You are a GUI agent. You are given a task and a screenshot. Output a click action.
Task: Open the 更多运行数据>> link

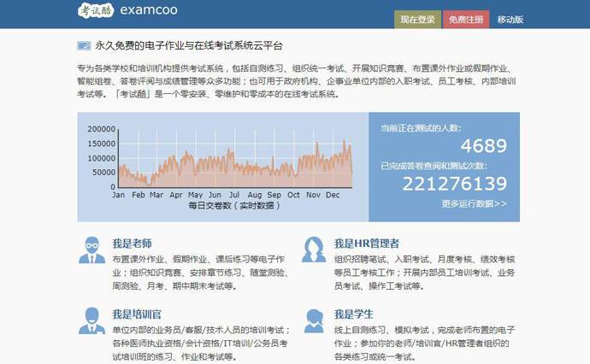click(x=474, y=204)
